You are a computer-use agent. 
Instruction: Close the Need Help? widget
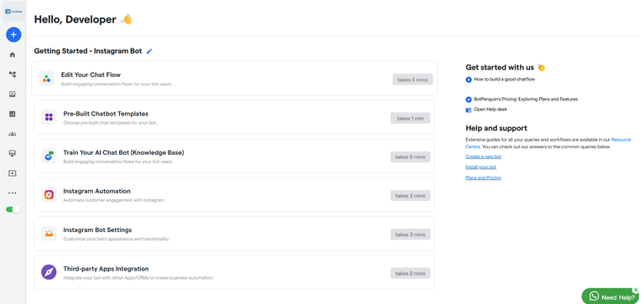(x=636, y=290)
